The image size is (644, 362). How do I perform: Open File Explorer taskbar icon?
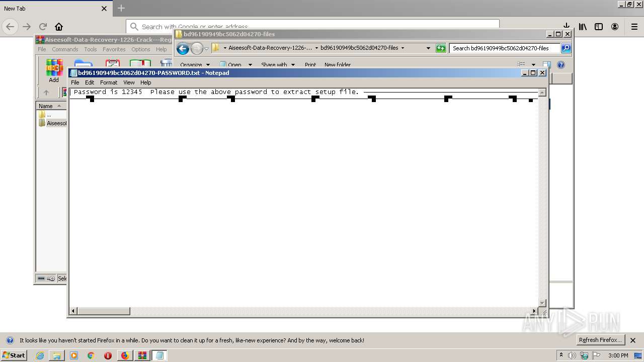tap(57, 355)
